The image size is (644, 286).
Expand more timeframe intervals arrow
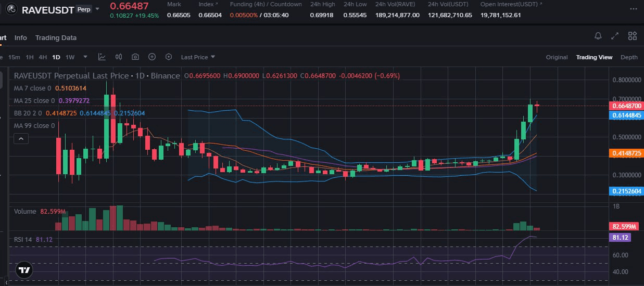click(85, 57)
